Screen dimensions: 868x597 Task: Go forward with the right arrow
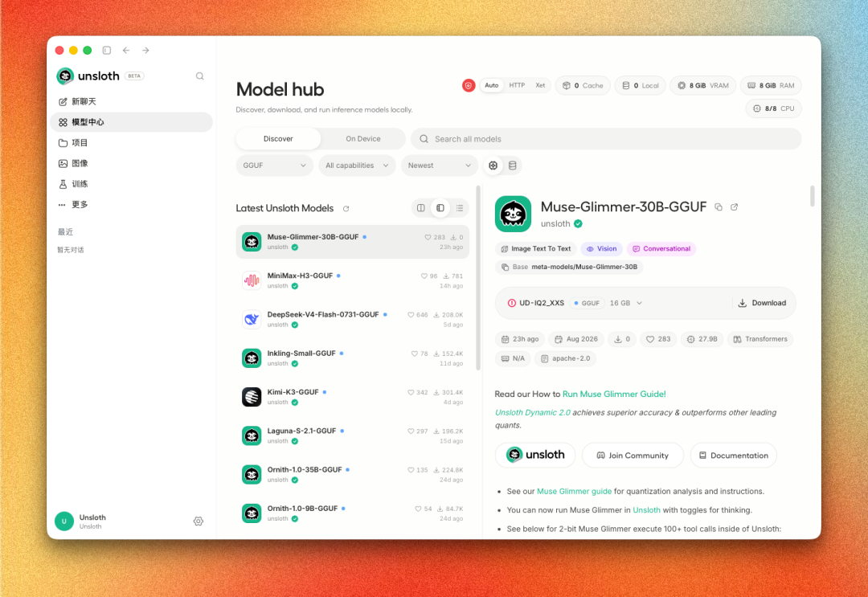145,51
